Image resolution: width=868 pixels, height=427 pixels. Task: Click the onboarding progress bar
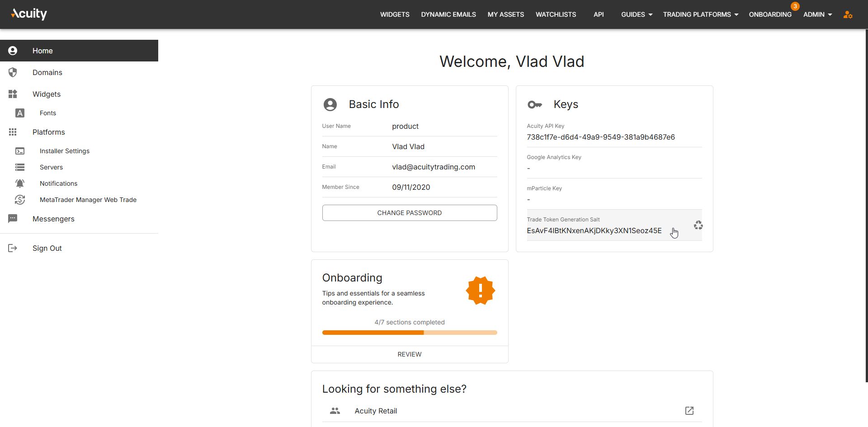tap(410, 333)
